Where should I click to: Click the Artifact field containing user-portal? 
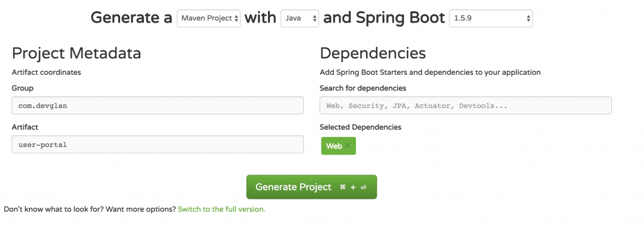(x=158, y=145)
